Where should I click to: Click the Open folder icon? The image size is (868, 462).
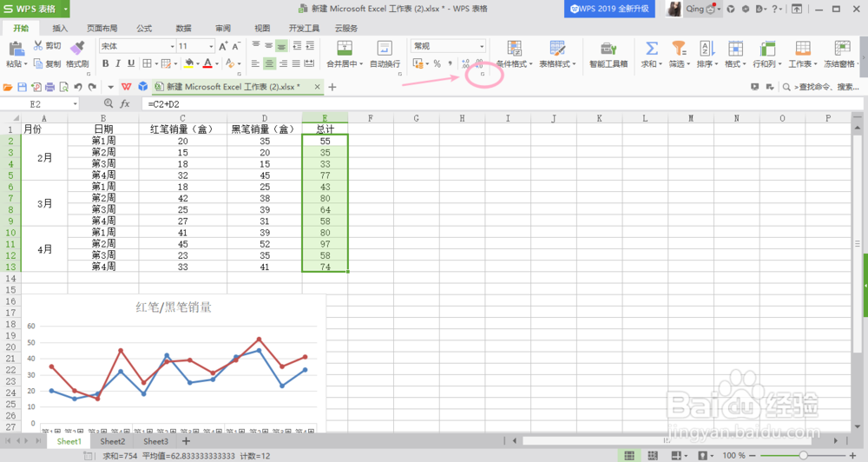pos(8,87)
